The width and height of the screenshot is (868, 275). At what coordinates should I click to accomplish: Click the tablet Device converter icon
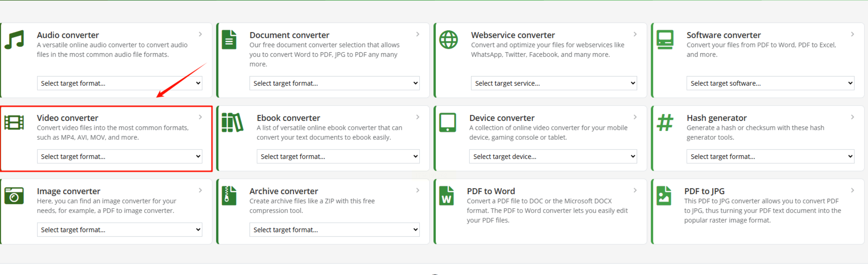pos(448,122)
